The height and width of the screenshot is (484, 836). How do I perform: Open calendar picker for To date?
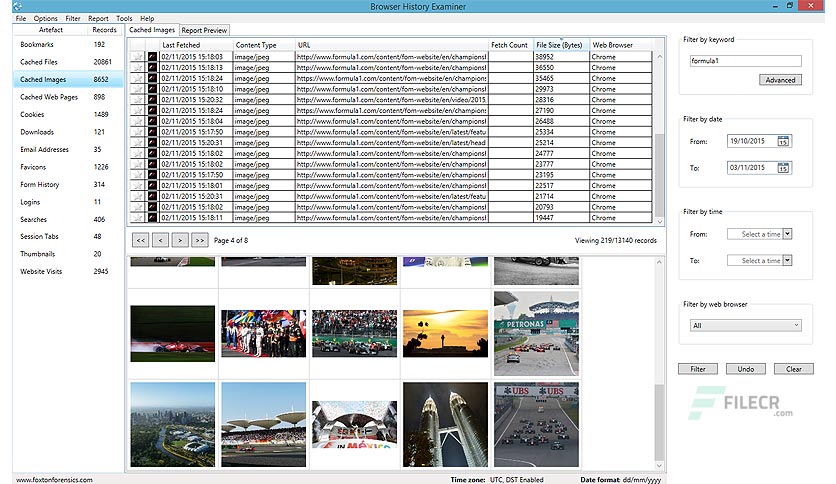783,168
